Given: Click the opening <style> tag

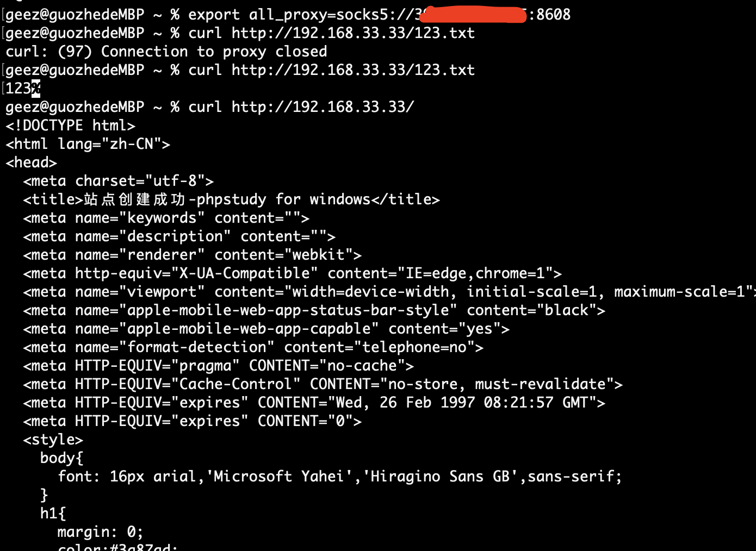Looking at the screenshot, I should (53, 440).
